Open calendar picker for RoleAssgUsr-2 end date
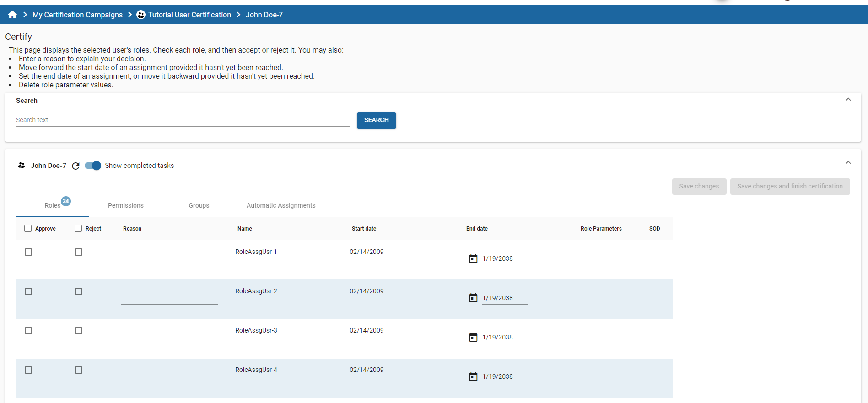The image size is (868, 403). (473, 298)
